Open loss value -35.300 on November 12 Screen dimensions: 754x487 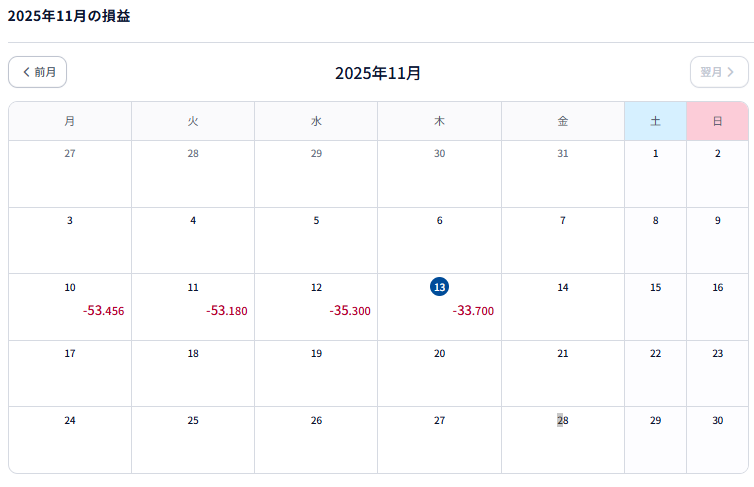pos(350,311)
